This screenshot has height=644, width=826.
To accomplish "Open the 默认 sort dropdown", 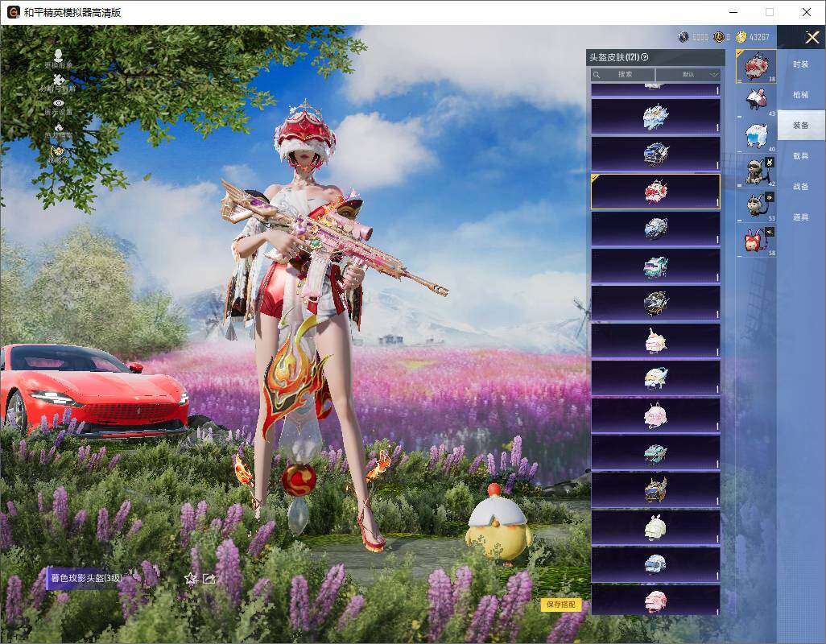I will tap(688, 74).
